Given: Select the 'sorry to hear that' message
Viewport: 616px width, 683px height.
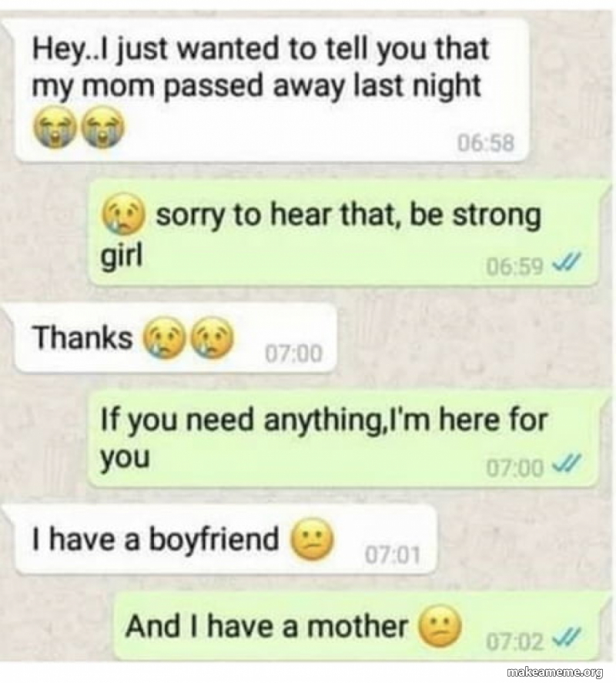Looking at the screenshot, I should pyautogui.click(x=343, y=234).
